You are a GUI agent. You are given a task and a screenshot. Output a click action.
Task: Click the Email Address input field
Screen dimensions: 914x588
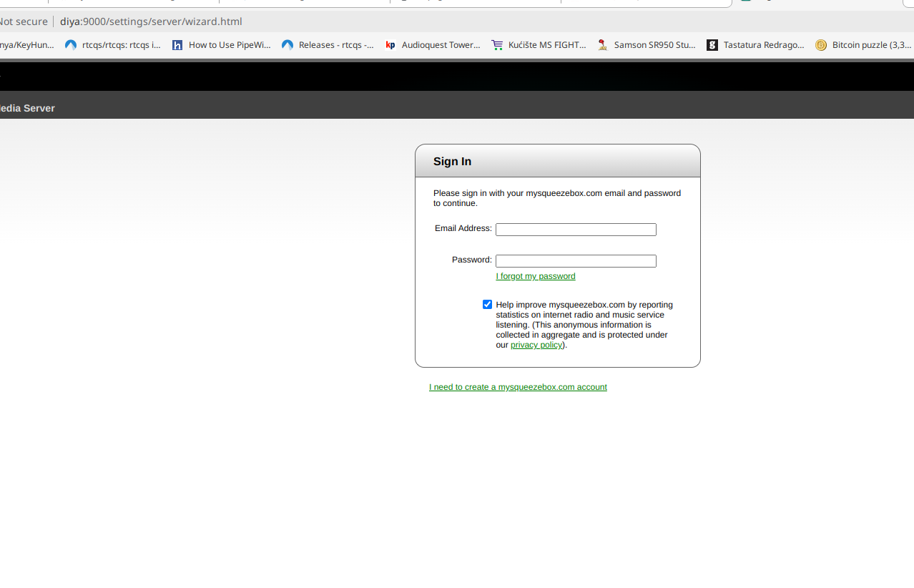[x=576, y=230]
